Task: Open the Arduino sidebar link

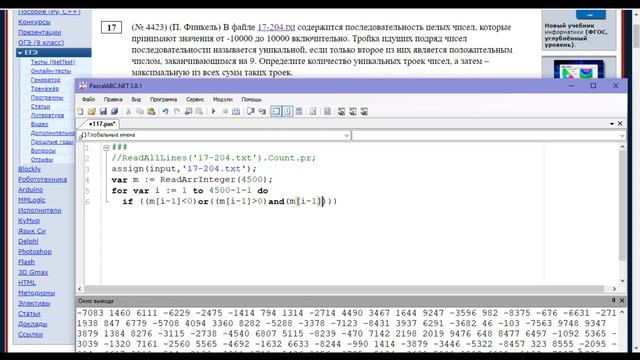Action: [x=31, y=189]
